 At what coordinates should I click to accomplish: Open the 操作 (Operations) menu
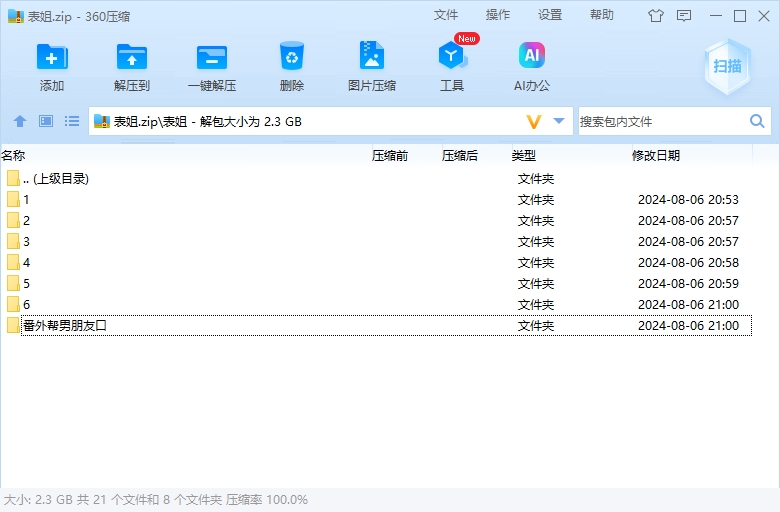[x=498, y=15]
